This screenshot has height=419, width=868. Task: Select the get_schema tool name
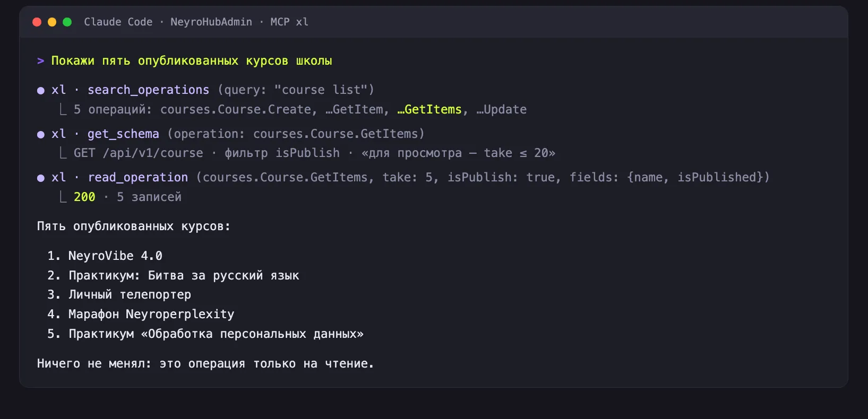(123, 134)
